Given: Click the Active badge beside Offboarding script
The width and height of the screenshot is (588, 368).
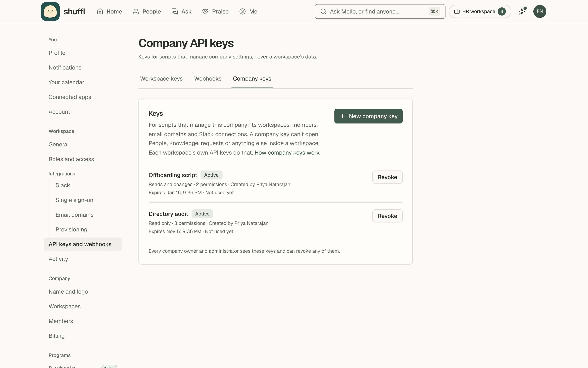Looking at the screenshot, I should [x=211, y=175].
